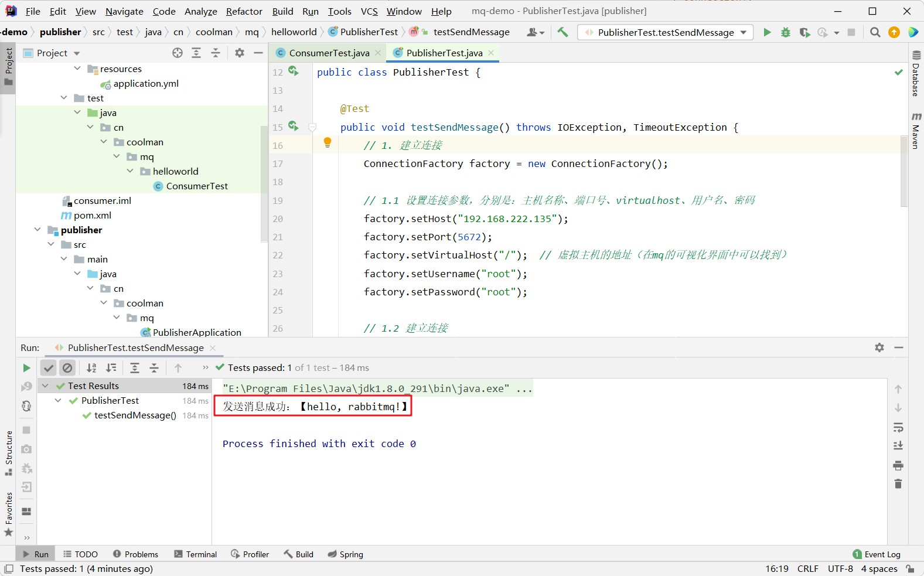Click the editor vertical scrollbar

[x=903, y=170]
